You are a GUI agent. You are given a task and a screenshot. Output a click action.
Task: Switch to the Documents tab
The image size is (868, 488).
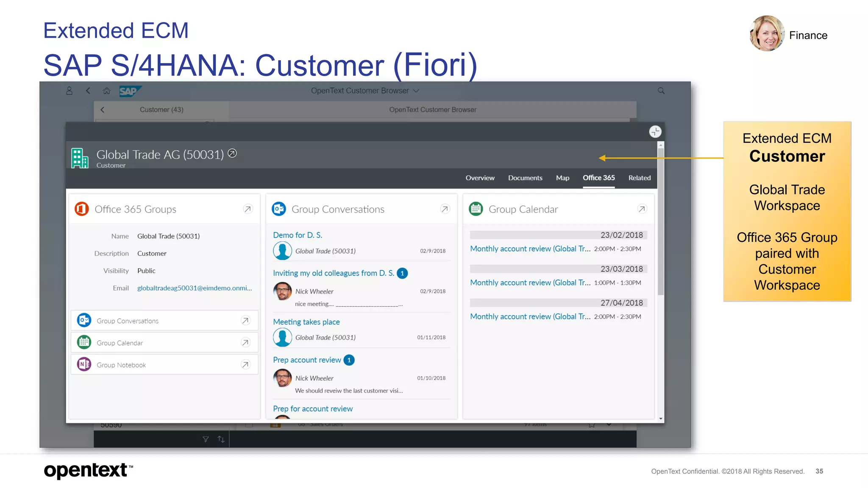click(525, 178)
